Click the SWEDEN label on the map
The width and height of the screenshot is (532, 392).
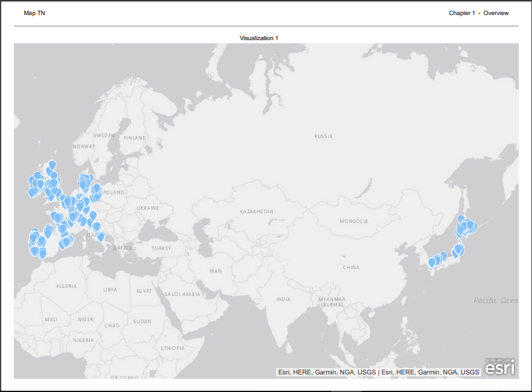[104, 135]
